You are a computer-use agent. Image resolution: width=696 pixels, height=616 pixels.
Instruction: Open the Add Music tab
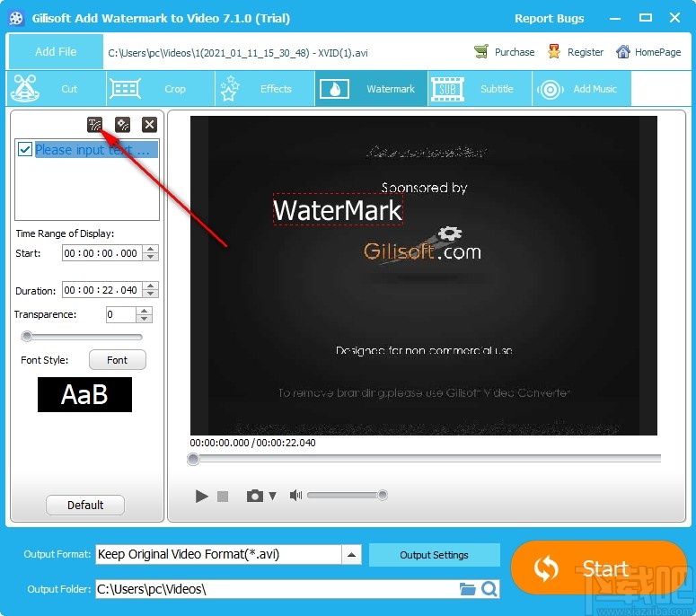(581, 88)
